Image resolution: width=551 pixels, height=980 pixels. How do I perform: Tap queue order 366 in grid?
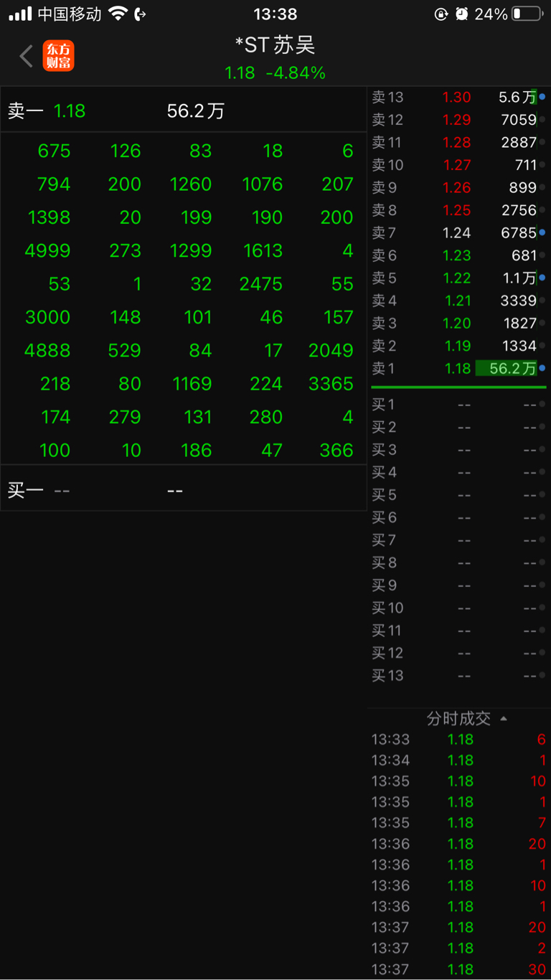[337, 451]
